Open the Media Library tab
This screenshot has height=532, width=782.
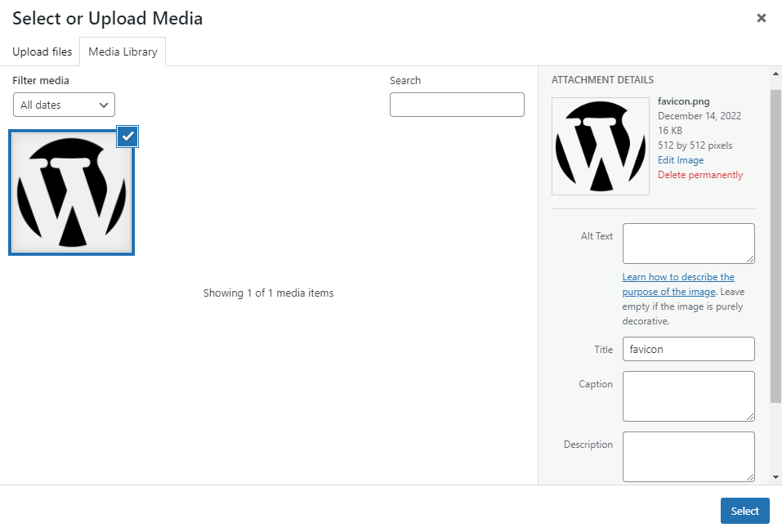pyautogui.click(x=123, y=51)
